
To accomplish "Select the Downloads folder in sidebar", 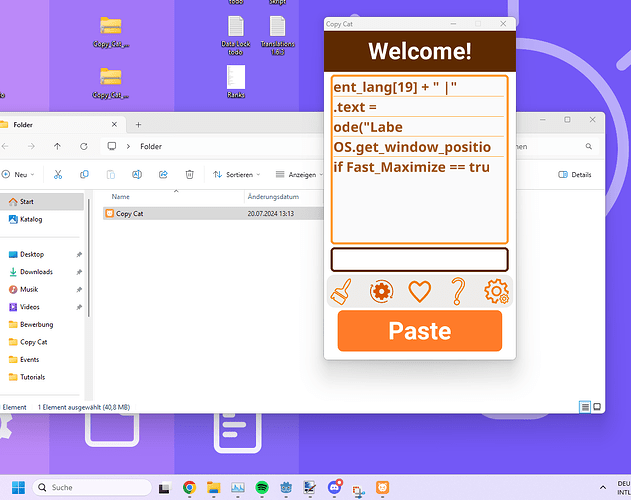I will [x=36, y=272].
